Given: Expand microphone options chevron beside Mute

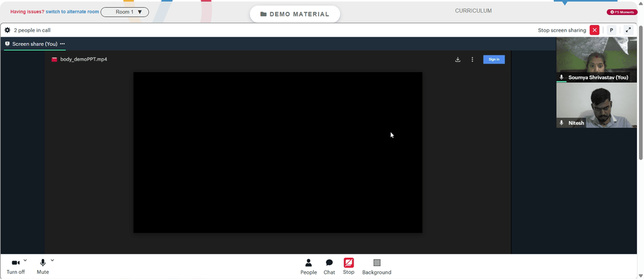Looking at the screenshot, I should pos(52,260).
